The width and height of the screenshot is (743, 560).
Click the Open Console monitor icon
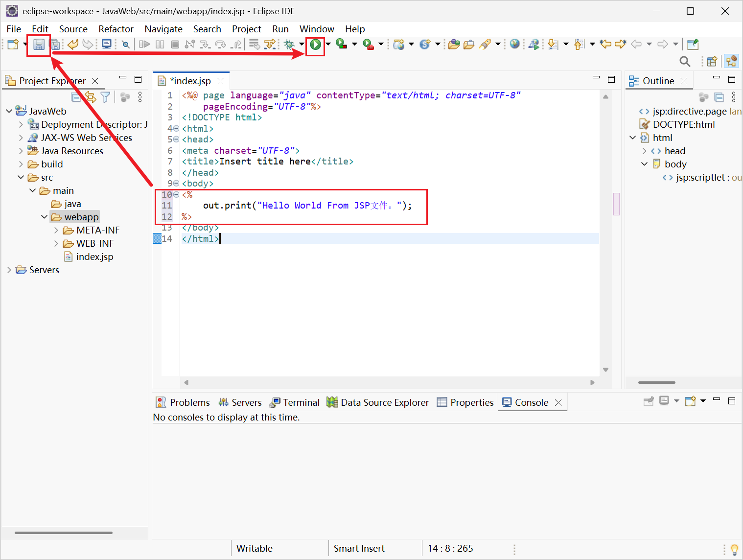(106, 44)
